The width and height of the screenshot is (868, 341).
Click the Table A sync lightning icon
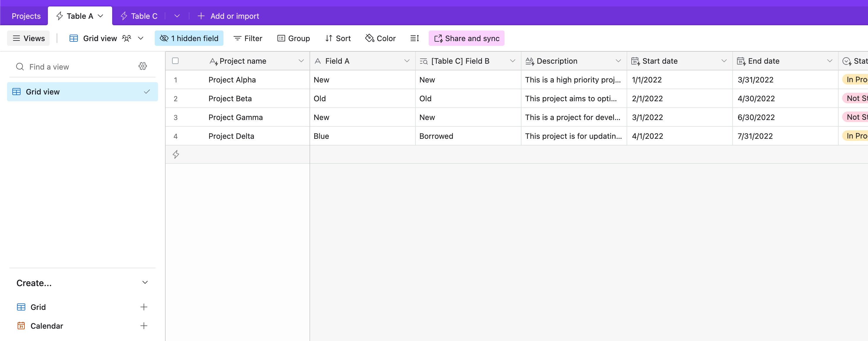(x=59, y=16)
